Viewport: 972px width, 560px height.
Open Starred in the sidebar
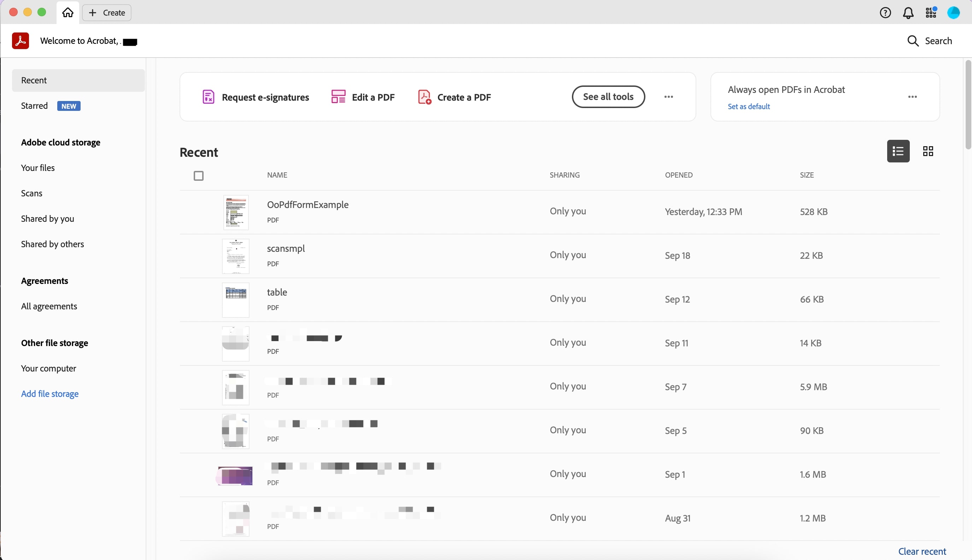pos(35,106)
